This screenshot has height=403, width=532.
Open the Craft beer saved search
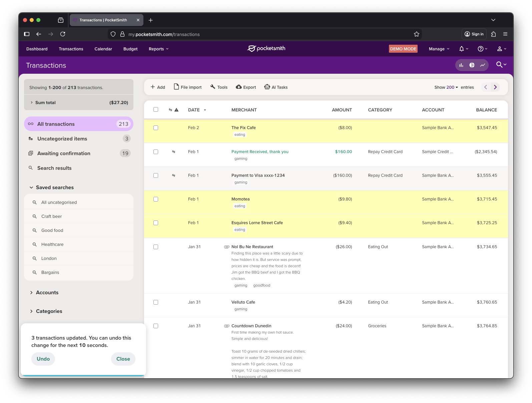tap(52, 217)
